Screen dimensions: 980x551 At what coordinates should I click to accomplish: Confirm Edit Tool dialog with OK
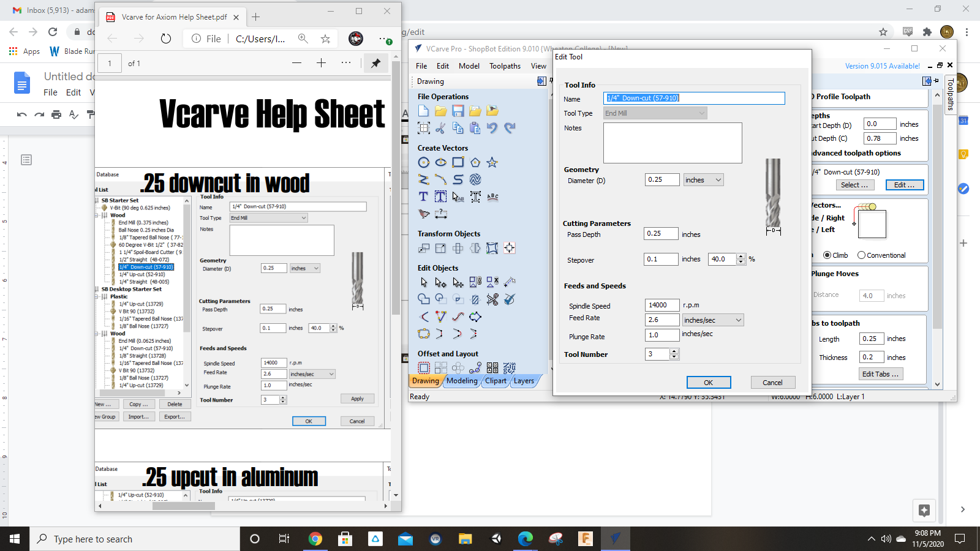click(x=709, y=383)
